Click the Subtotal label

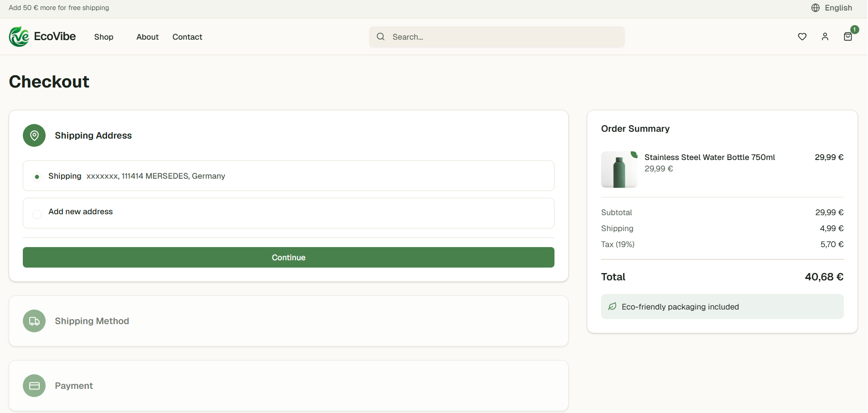click(x=616, y=212)
